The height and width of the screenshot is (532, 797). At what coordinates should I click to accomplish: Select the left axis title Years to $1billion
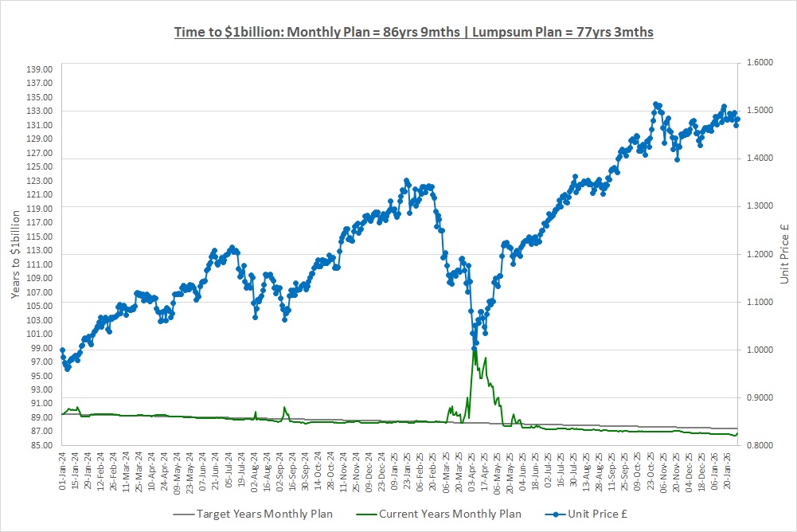[x=16, y=255]
